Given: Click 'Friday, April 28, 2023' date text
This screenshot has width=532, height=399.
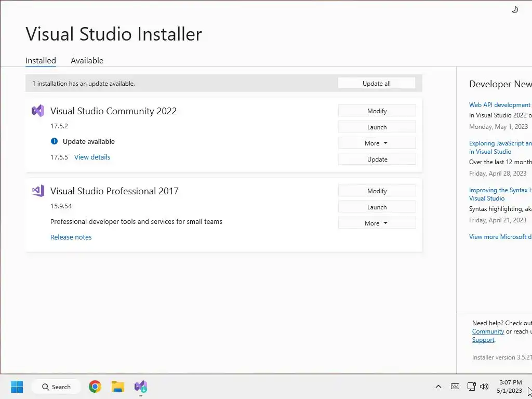Looking at the screenshot, I should tap(498, 174).
